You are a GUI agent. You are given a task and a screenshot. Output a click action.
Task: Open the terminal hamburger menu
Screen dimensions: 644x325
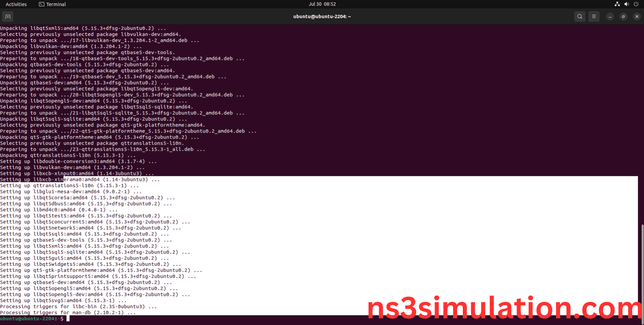594,16
